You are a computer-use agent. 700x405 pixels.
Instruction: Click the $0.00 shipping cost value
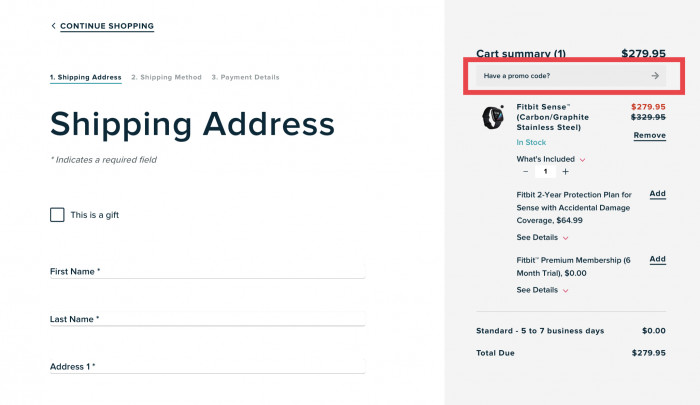[x=654, y=331]
